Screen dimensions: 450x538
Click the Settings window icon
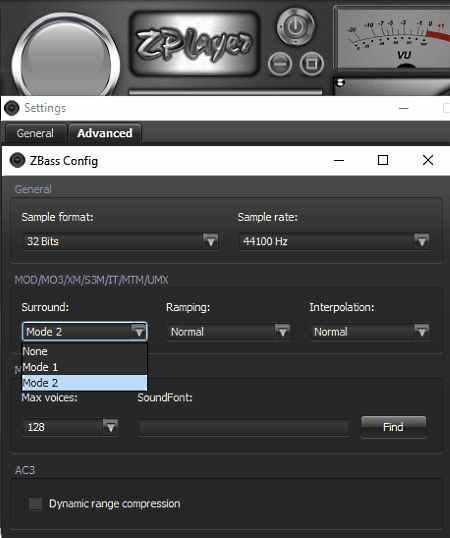[12, 108]
